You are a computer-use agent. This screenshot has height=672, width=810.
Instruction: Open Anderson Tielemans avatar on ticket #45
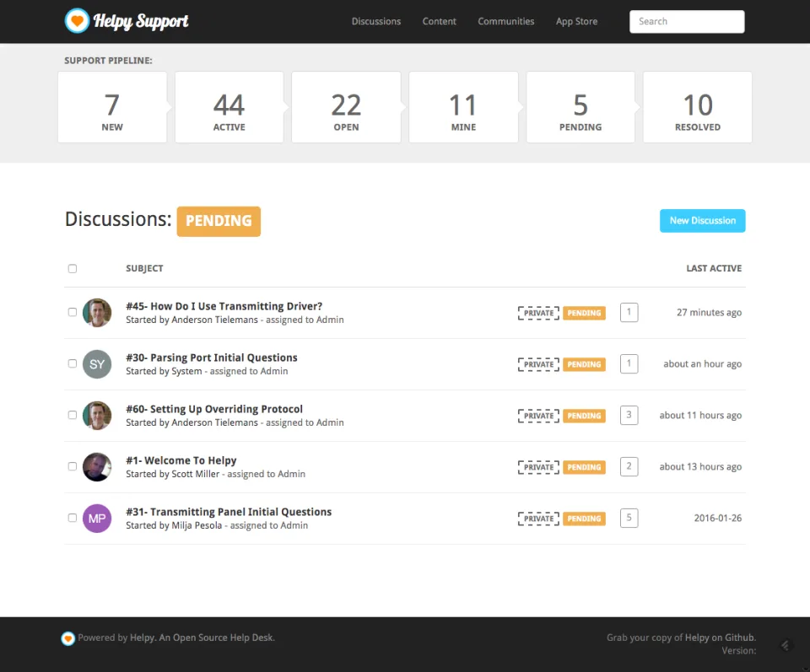(97, 313)
